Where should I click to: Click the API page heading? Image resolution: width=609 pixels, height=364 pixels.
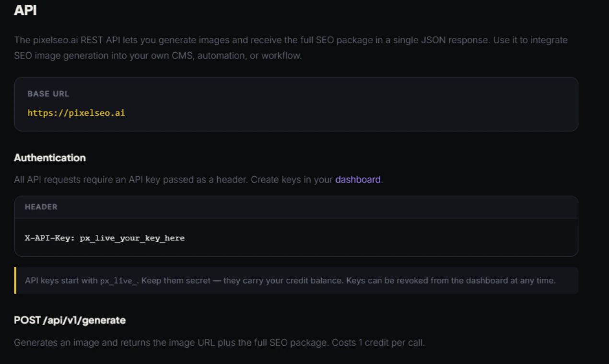[25, 11]
